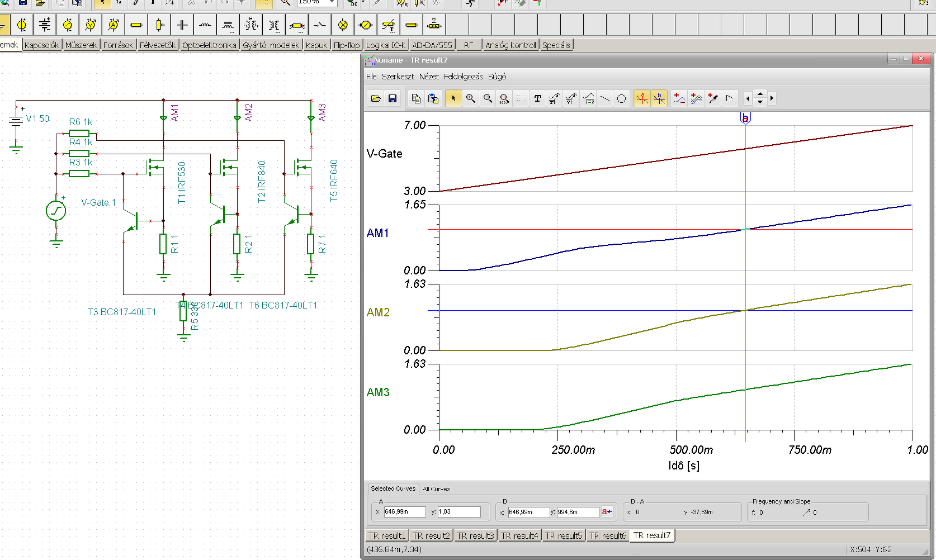This screenshot has width=936, height=560.
Task: Switch to the TR result3 tab
Action: [x=475, y=535]
